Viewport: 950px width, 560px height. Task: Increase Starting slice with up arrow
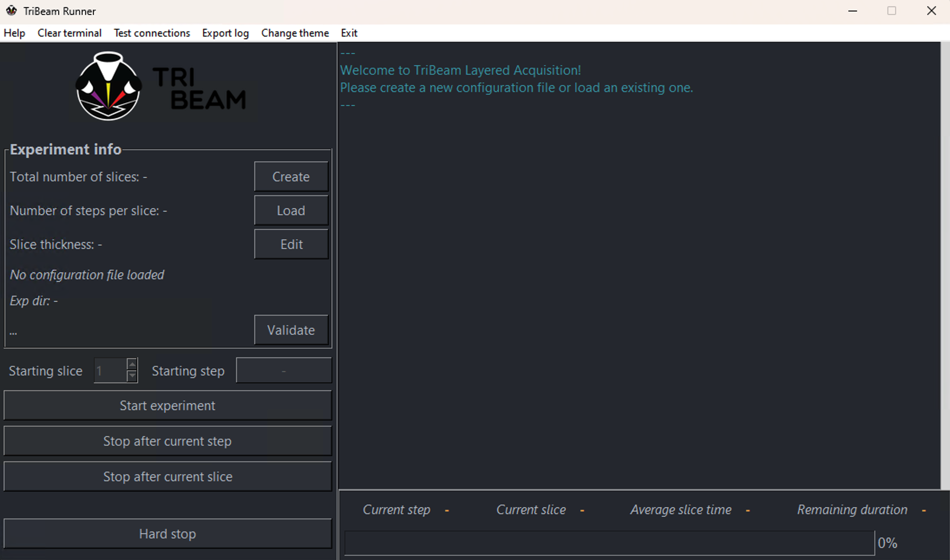pyautogui.click(x=132, y=364)
